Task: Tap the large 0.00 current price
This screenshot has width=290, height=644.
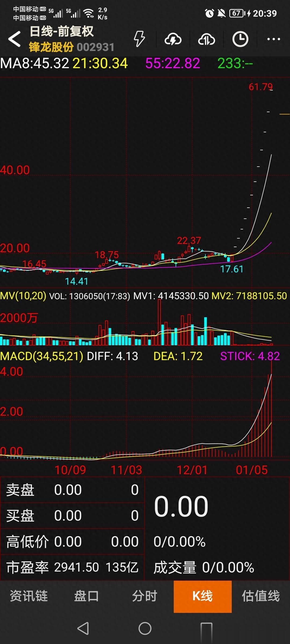Action: point(181,507)
